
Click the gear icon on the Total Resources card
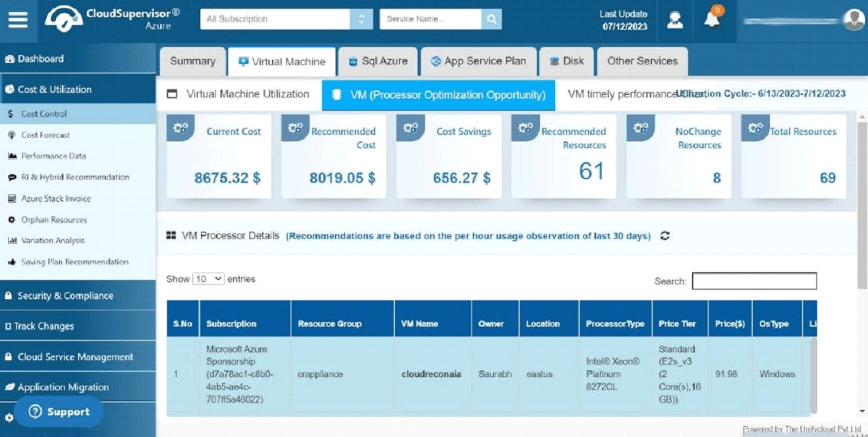[755, 128]
